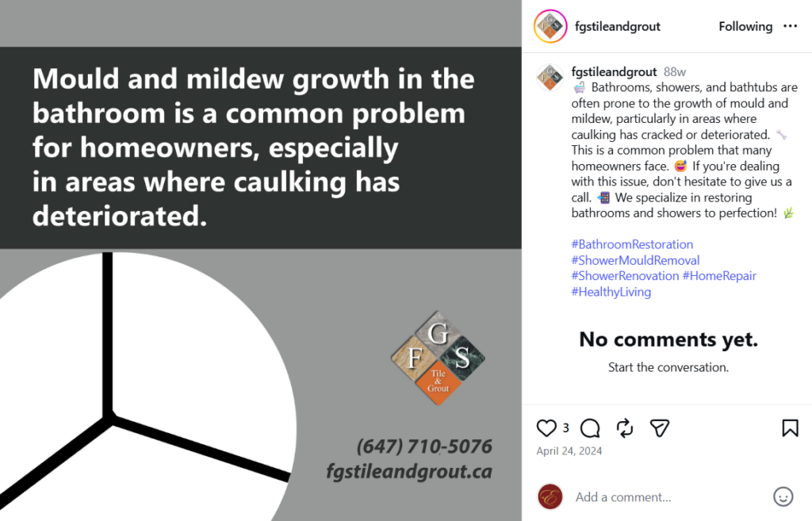812x521 pixels.
Task: View the likes count number
Action: coord(566,428)
